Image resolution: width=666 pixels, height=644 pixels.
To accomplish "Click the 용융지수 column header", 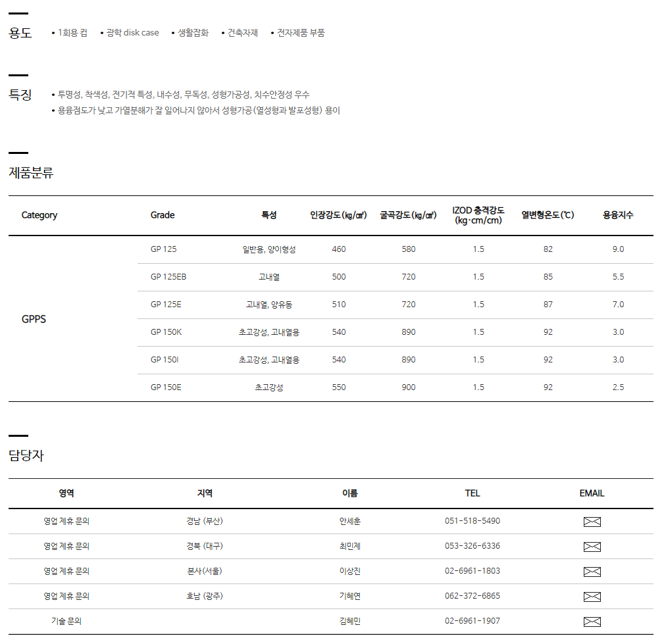I will point(618,215).
